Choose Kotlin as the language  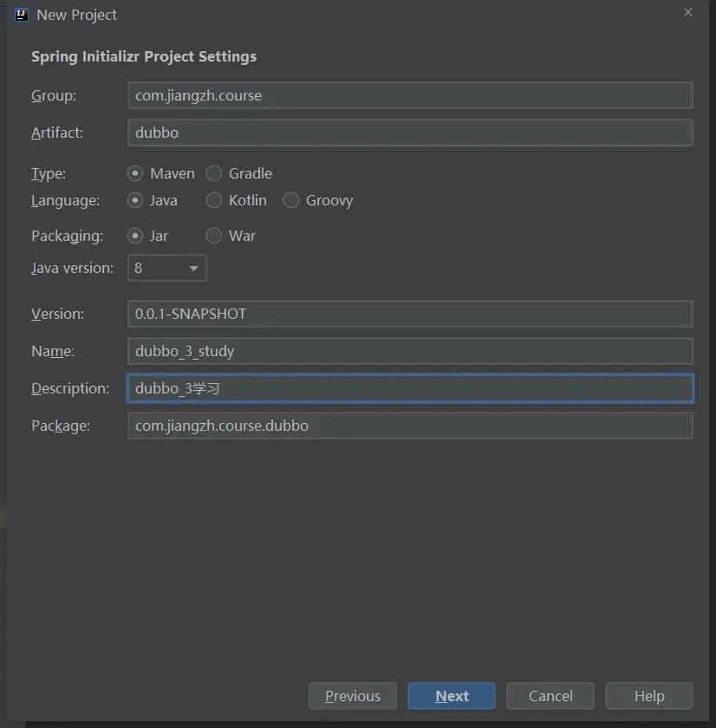pos(214,200)
